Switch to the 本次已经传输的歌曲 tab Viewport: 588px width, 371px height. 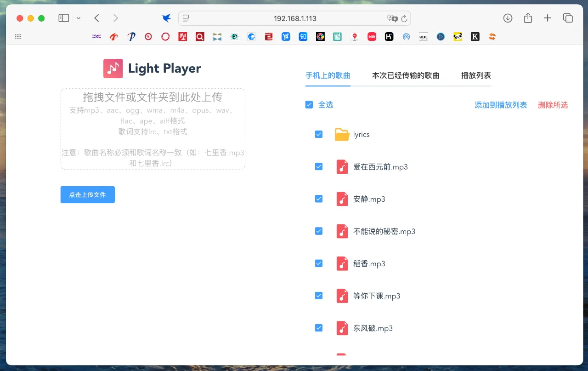coord(406,75)
